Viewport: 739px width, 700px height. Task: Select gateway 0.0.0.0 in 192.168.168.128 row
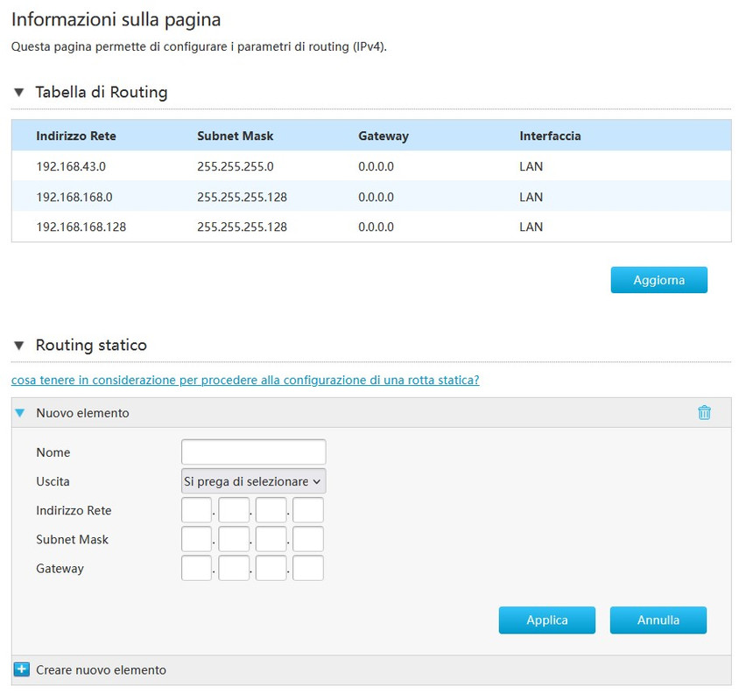click(377, 227)
